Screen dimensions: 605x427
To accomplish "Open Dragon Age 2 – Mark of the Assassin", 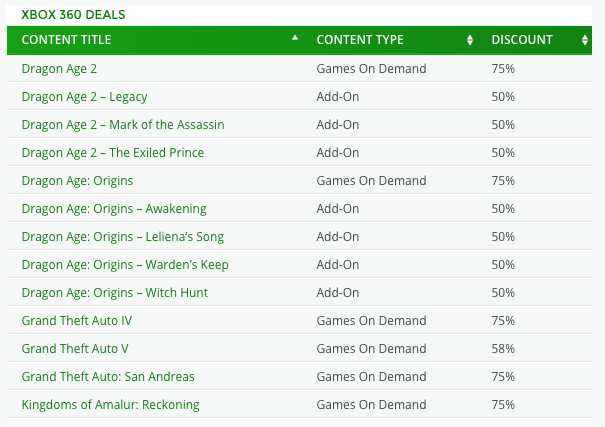I will [122, 125].
